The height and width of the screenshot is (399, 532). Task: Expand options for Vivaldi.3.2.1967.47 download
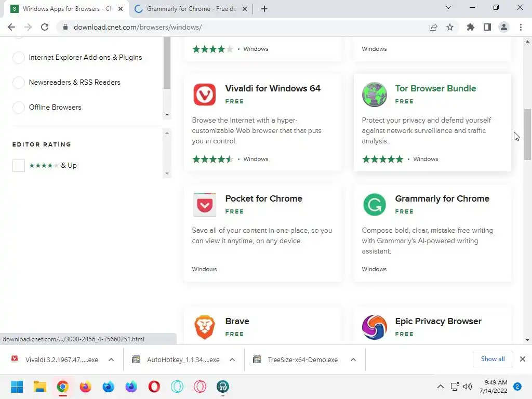(x=111, y=360)
